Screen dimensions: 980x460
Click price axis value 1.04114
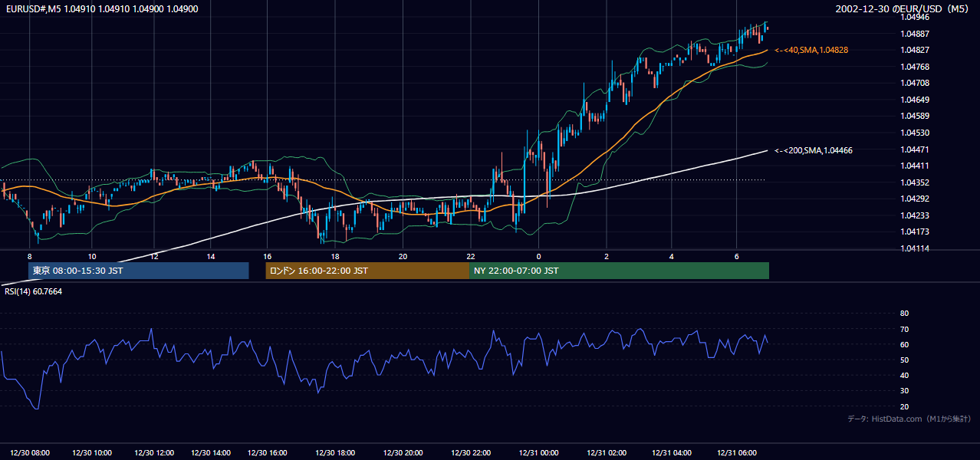coord(914,248)
